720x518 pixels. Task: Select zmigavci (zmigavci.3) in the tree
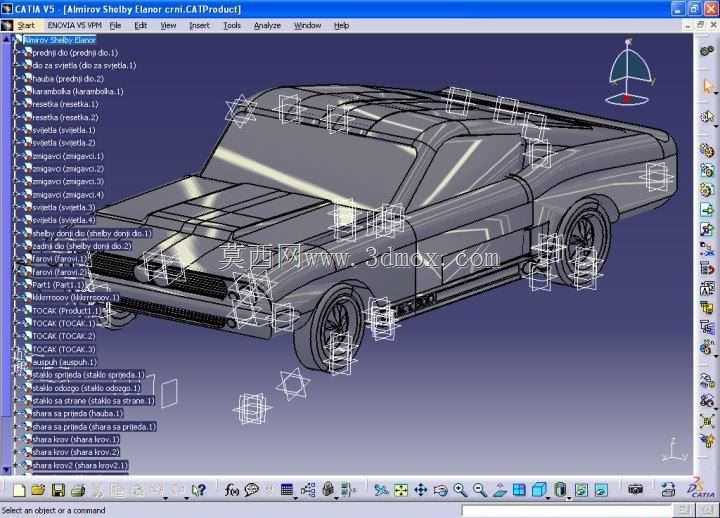tap(68, 181)
